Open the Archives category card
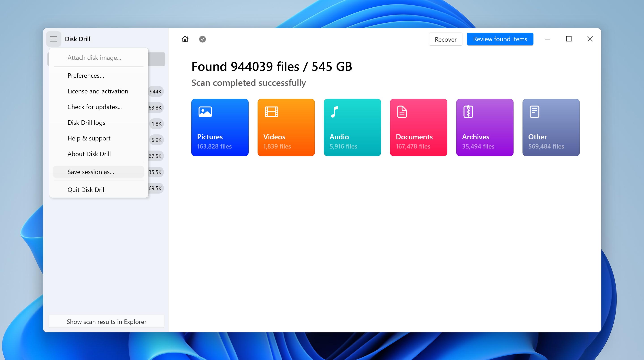 pyautogui.click(x=485, y=127)
